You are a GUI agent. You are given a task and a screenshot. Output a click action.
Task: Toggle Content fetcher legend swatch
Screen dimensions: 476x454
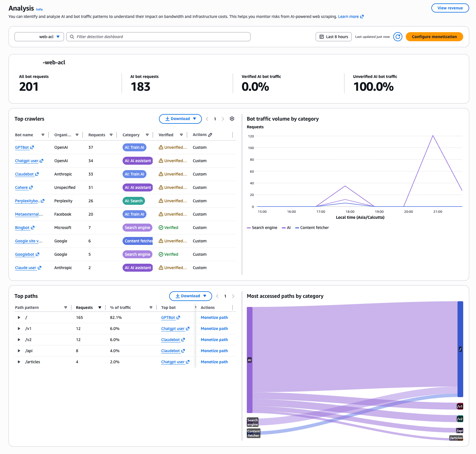pyautogui.click(x=297, y=228)
